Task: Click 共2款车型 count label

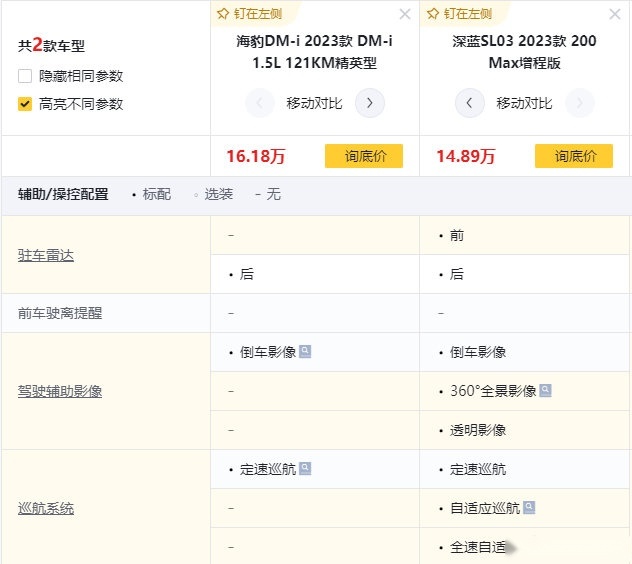Action: click(51, 45)
